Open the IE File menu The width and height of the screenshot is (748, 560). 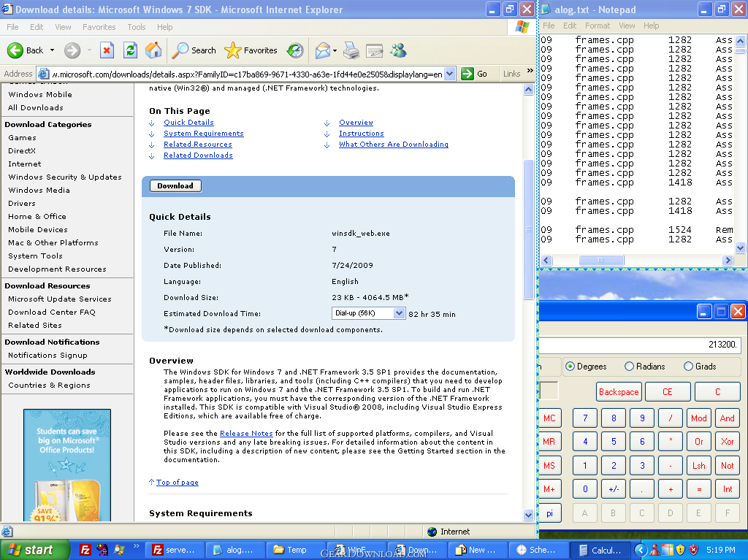coord(13,27)
